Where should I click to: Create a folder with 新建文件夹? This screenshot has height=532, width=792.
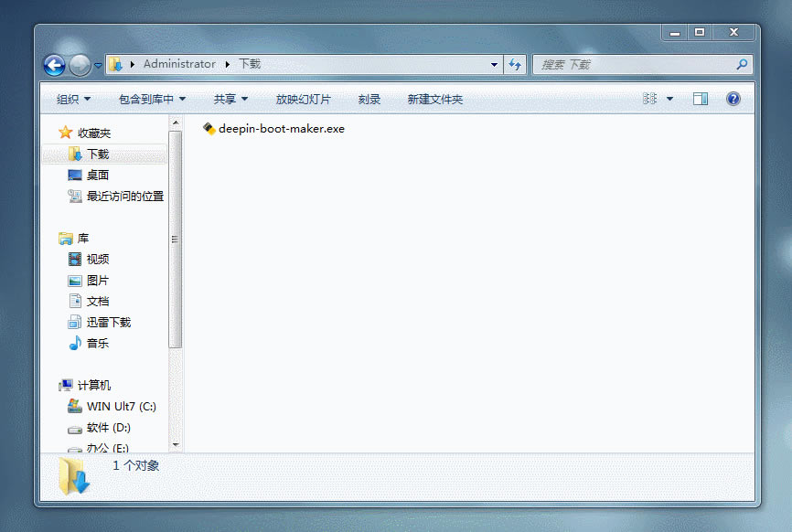pos(435,100)
